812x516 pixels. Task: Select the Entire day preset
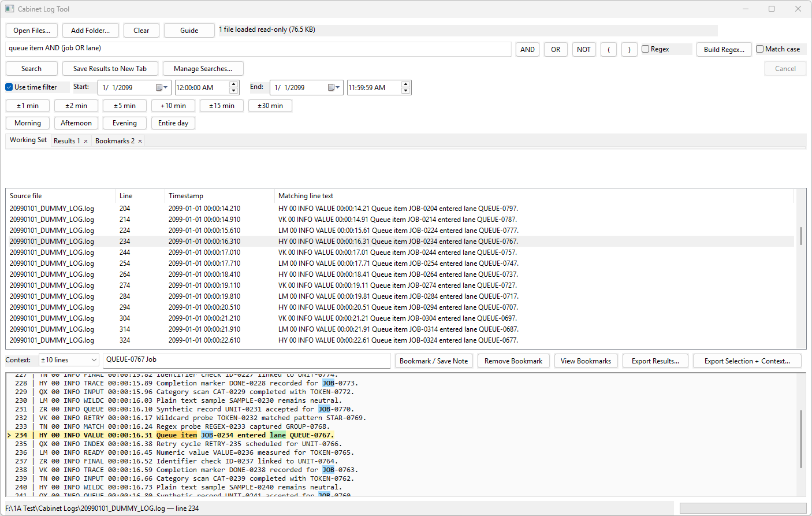pyautogui.click(x=173, y=123)
